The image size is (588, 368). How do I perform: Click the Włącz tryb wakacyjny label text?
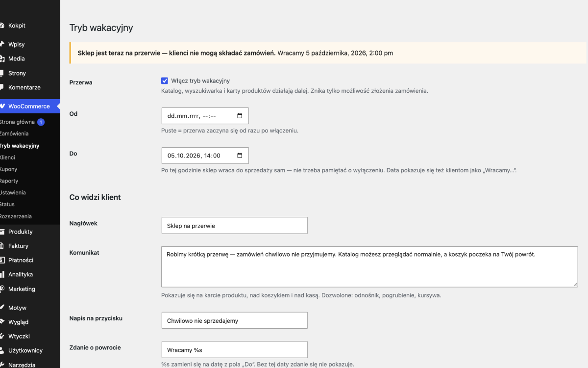click(200, 80)
